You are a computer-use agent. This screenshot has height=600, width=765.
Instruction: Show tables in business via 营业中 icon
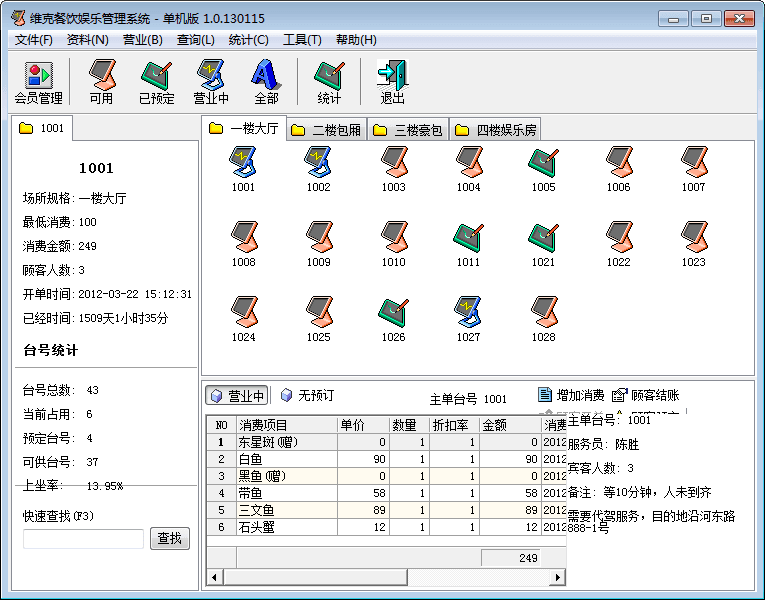pos(211,81)
